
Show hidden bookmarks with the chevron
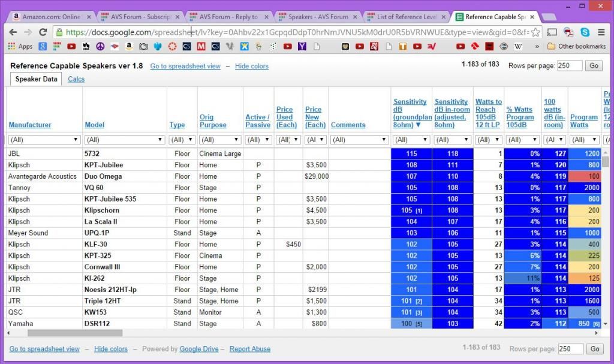tap(537, 46)
